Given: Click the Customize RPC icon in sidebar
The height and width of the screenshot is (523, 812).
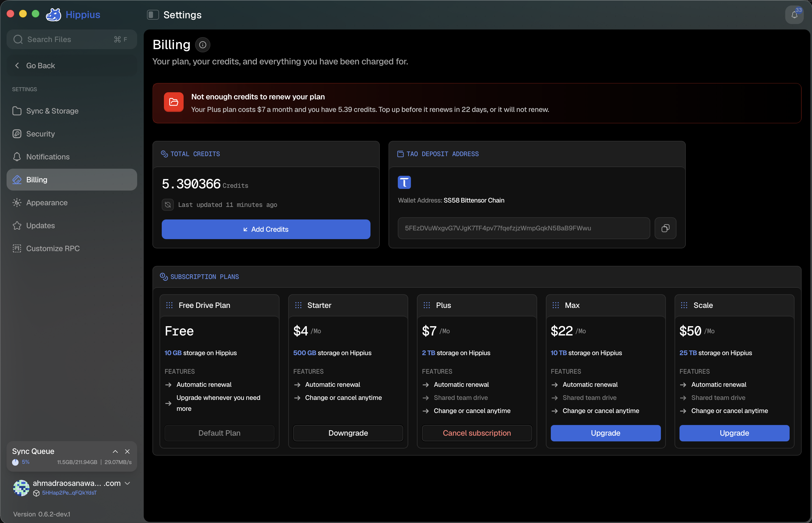Looking at the screenshot, I should pyautogui.click(x=17, y=249).
